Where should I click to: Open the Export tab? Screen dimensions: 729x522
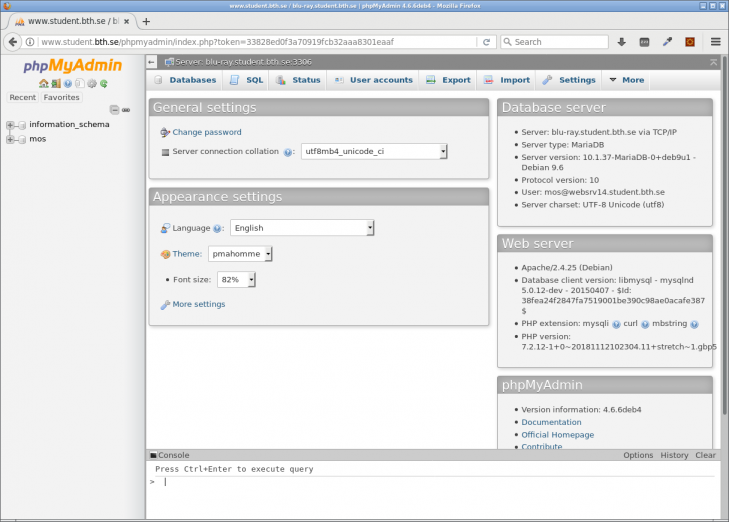pos(449,80)
